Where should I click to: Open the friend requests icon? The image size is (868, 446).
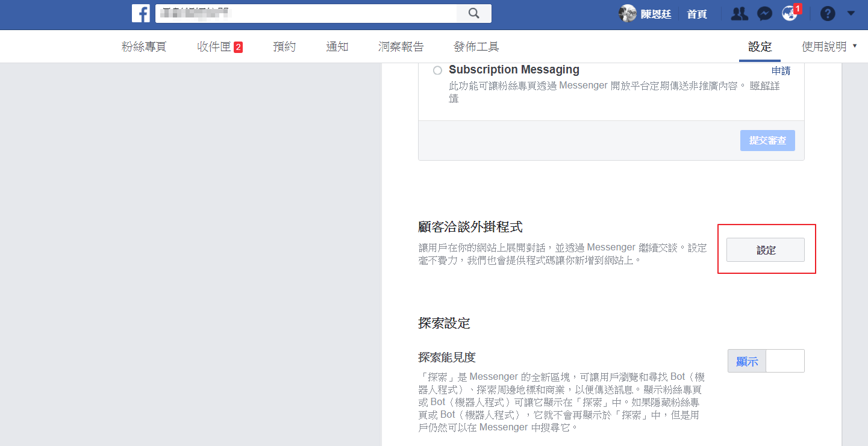tap(739, 14)
